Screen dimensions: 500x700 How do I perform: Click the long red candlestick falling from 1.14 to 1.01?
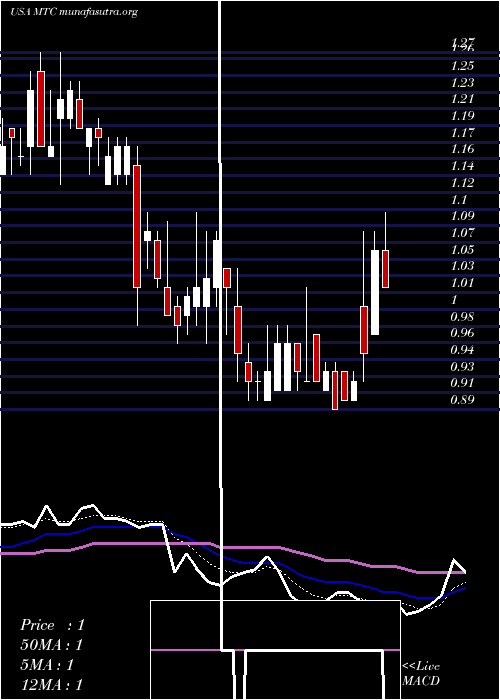tap(137, 226)
